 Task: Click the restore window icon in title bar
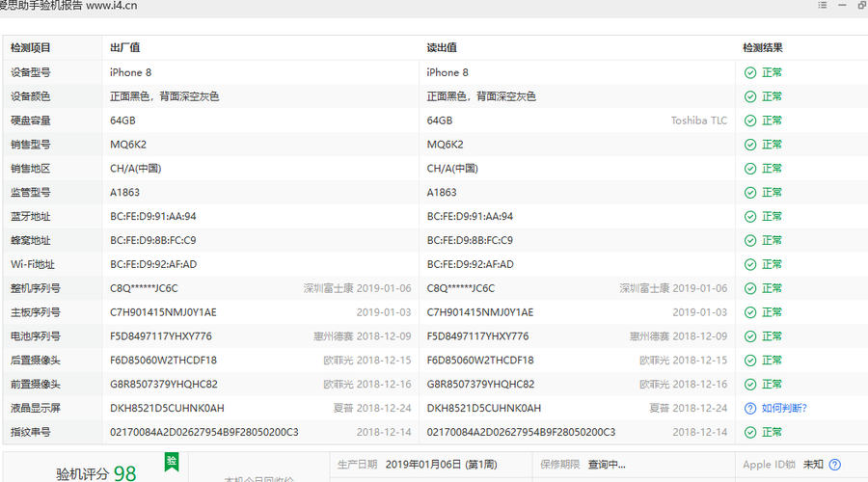coord(862,5)
